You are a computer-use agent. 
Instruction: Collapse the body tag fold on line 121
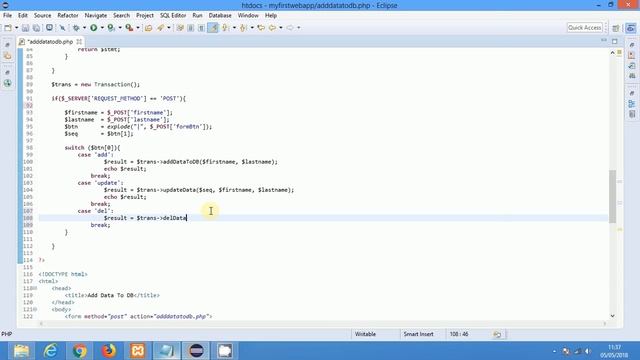(x=35, y=309)
